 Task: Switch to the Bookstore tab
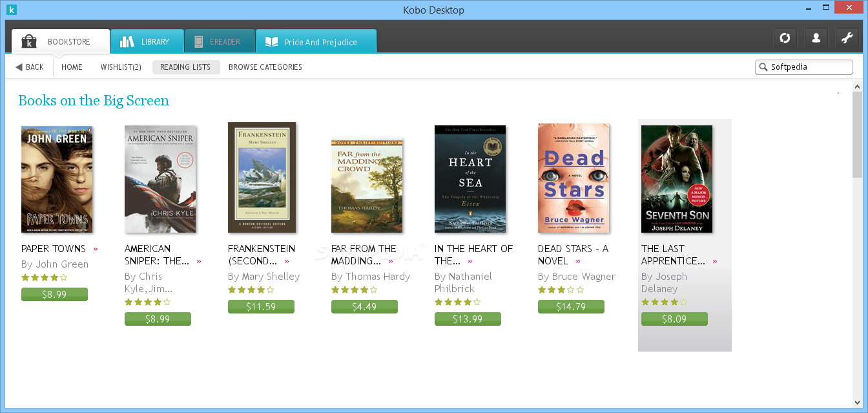[x=61, y=41]
